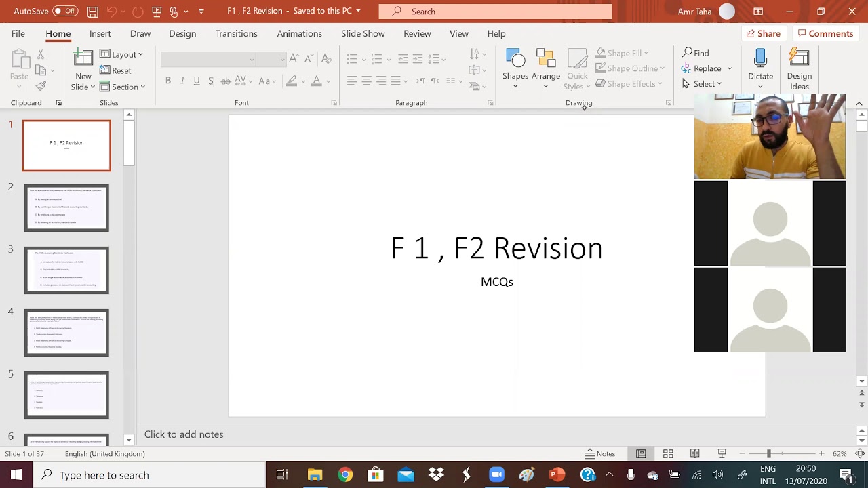
Task: Switch to Normal view icon
Action: pyautogui.click(x=641, y=453)
